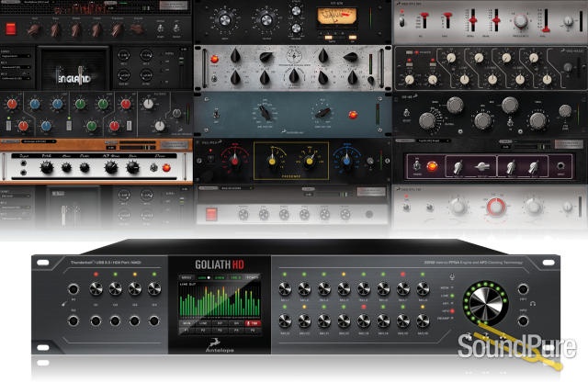This screenshot has width=588, height=382.
Task: Click the red power button on the top-left amp plugin
Action: coord(12,28)
